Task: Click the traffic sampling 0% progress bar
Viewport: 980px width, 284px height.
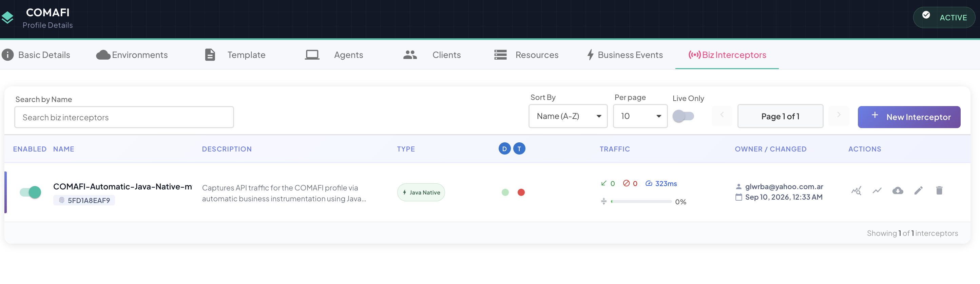Action: pos(641,202)
